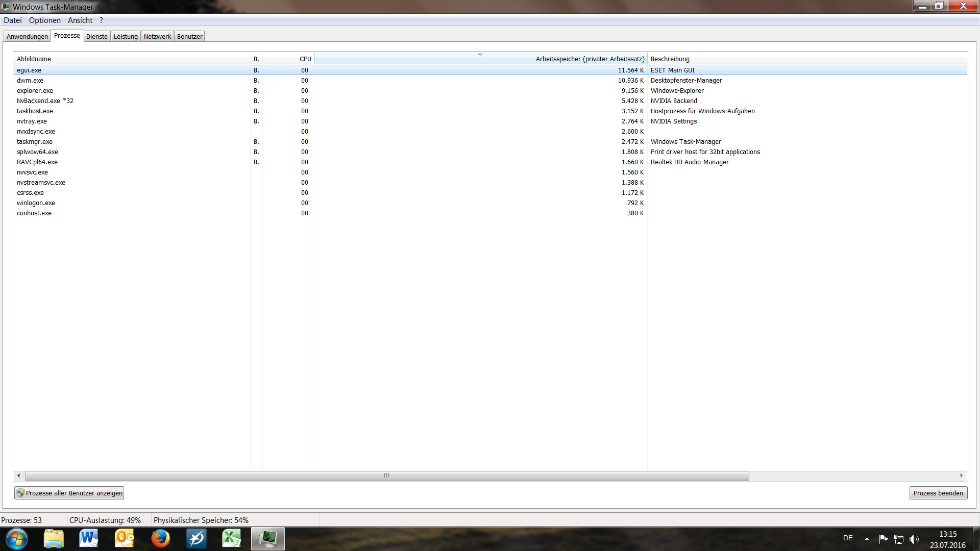
Task: Switch to the Leistung tab
Action: [126, 36]
